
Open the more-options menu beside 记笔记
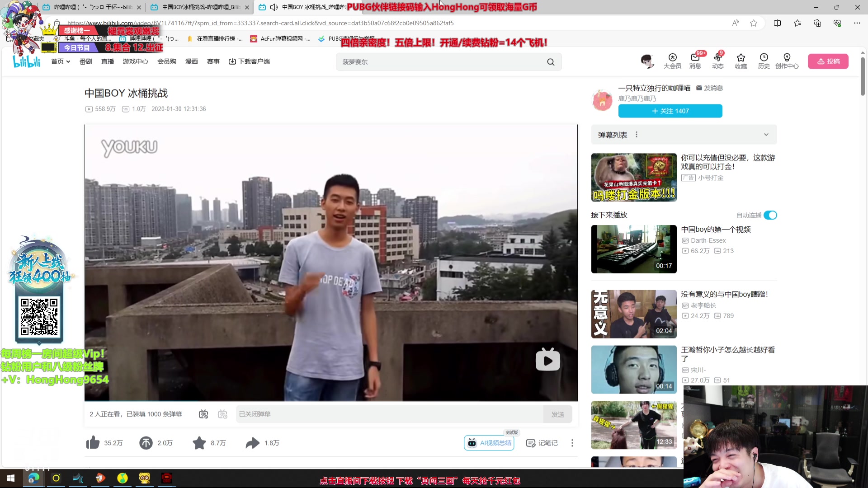click(572, 443)
